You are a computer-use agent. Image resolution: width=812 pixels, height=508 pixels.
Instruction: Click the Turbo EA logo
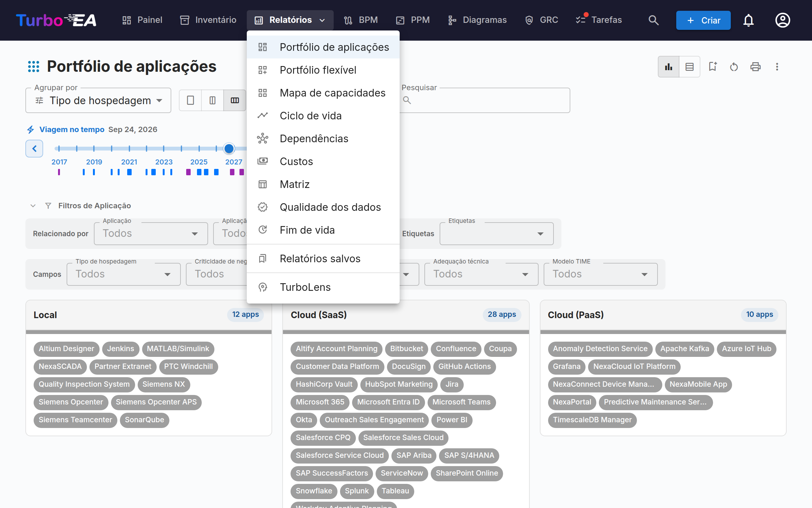(56, 20)
